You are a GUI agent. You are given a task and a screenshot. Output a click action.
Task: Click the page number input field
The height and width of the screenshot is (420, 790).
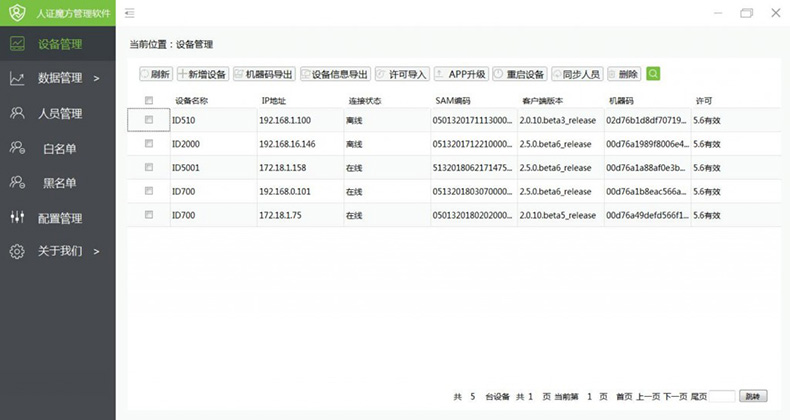[x=722, y=397]
